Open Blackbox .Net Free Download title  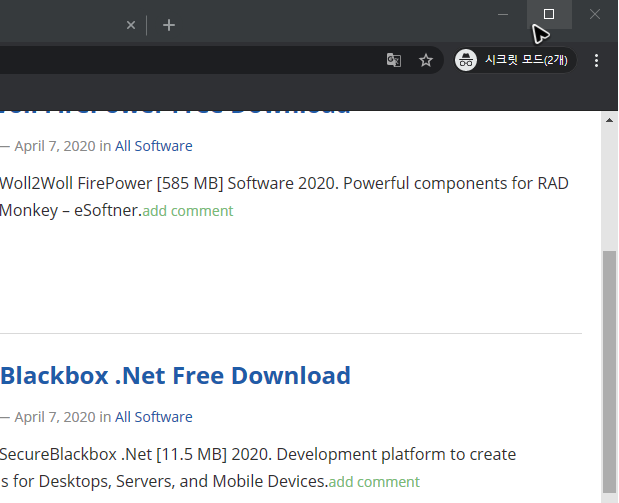click(175, 375)
